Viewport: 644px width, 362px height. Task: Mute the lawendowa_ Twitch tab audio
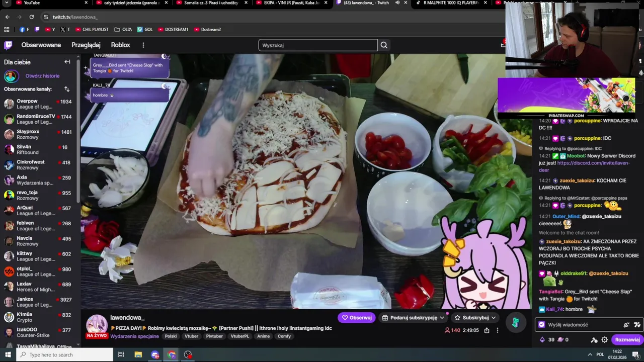397,3
